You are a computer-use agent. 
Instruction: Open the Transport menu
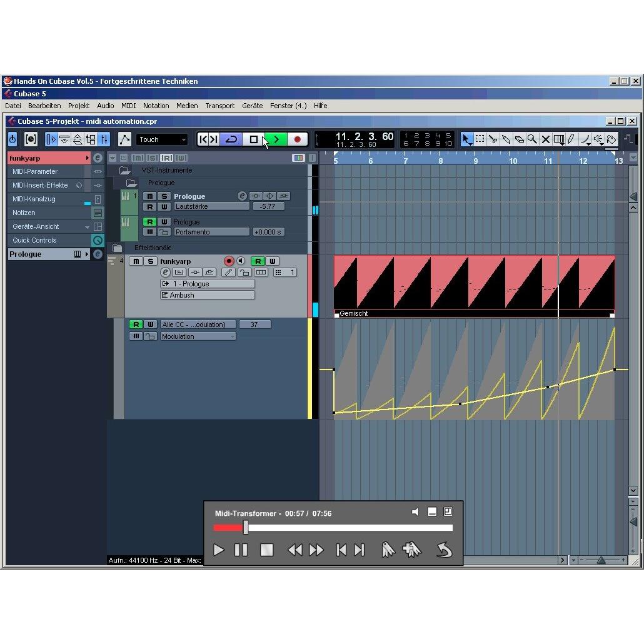tap(219, 106)
